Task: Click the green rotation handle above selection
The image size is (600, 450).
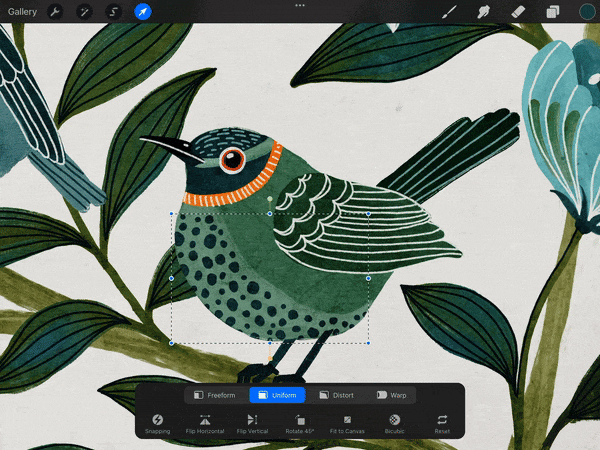Action: tap(270, 199)
